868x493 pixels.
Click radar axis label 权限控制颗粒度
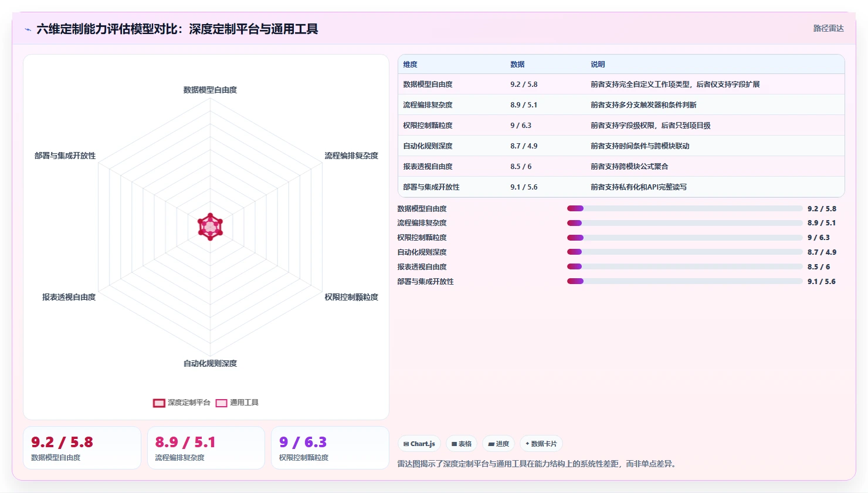pos(351,297)
